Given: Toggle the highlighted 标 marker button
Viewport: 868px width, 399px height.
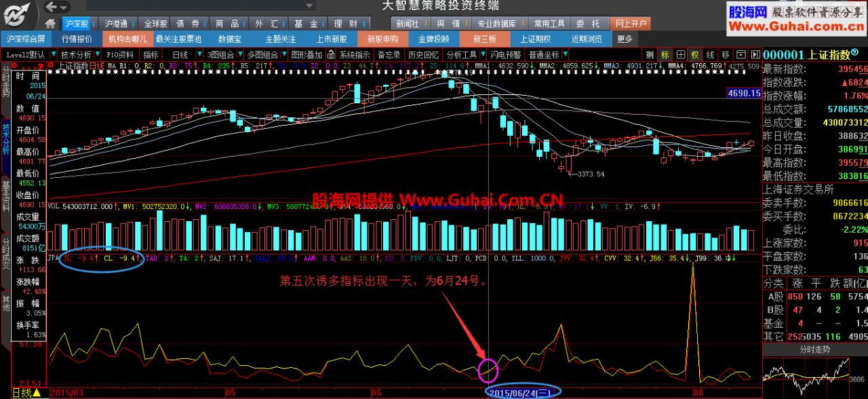Looking at the screenshot, I should (665, 54).
